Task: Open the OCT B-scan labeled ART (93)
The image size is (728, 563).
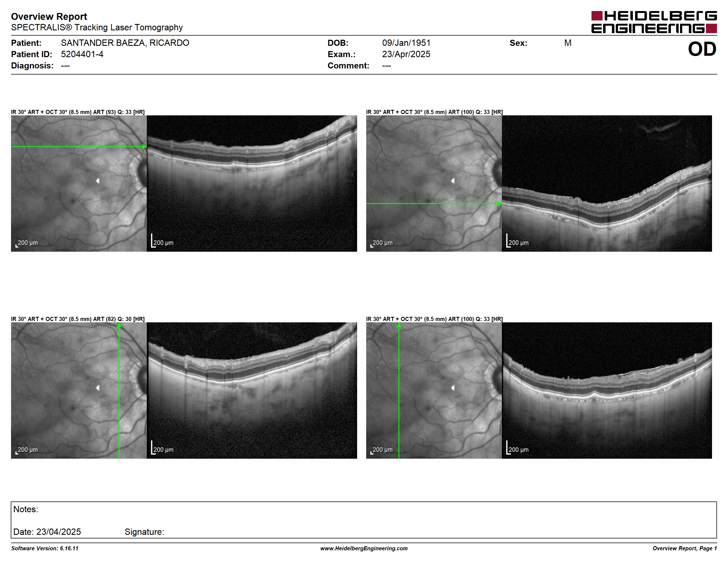Action: [252, 184]
